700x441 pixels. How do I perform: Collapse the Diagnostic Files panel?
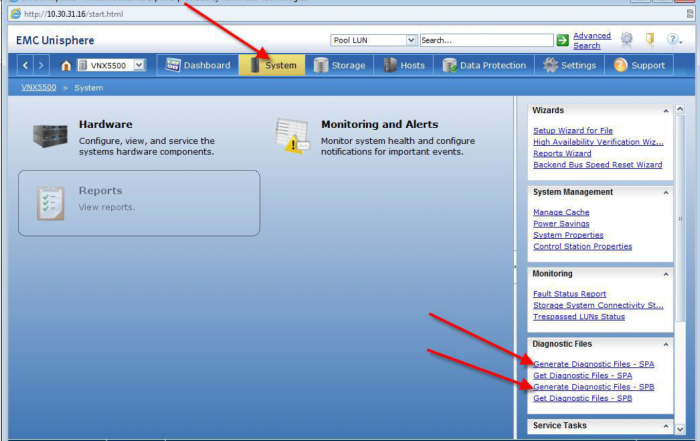click(x=665, y=344)
